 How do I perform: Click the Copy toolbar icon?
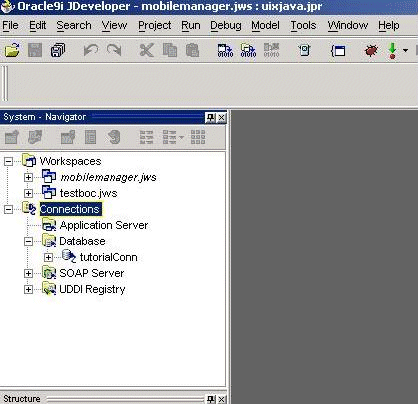pyautogui.click(x=170, y=51)
